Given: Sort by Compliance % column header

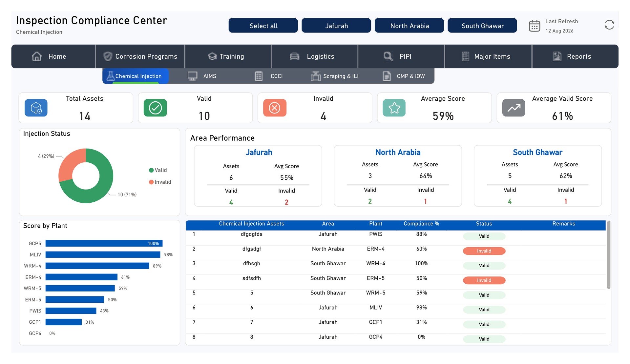Looking at the screenshot, I should coord(421,224).
